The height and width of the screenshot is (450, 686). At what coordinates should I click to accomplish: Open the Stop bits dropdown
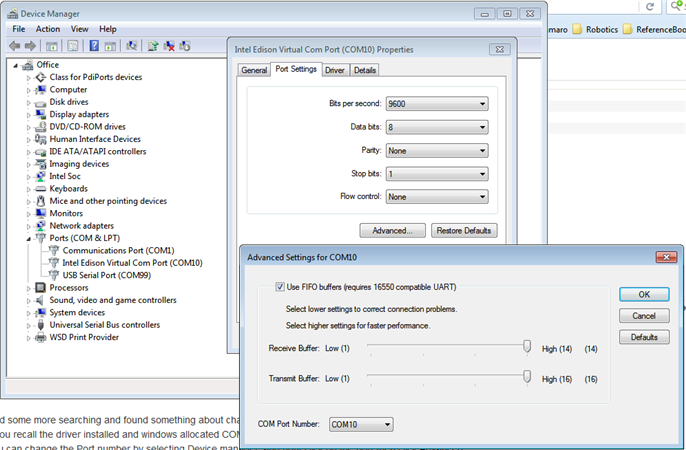pyautogui.click(x=437, y=174)
